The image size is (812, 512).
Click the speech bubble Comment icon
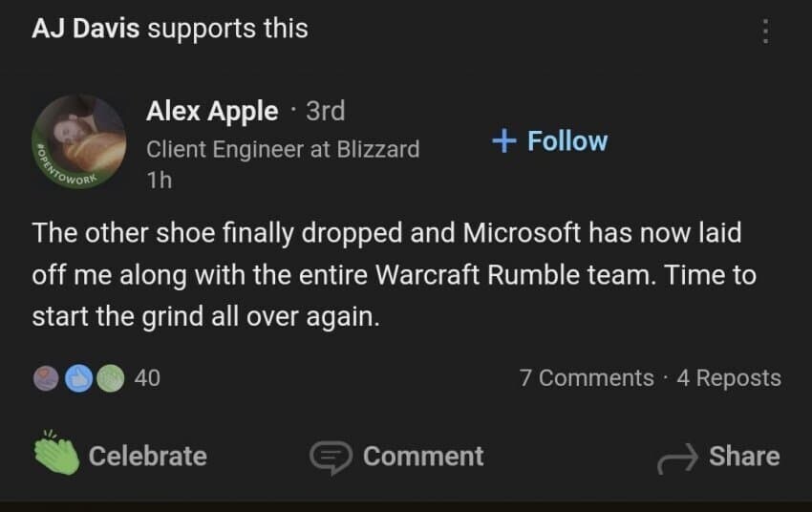pos(331,458)
